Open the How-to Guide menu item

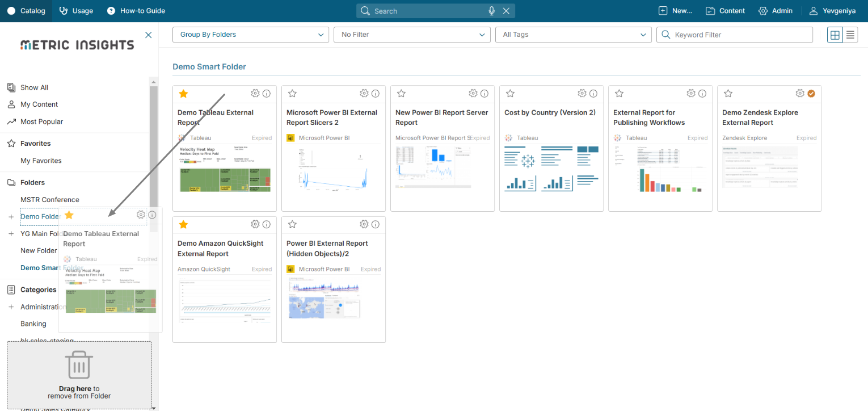click(136, 11)
